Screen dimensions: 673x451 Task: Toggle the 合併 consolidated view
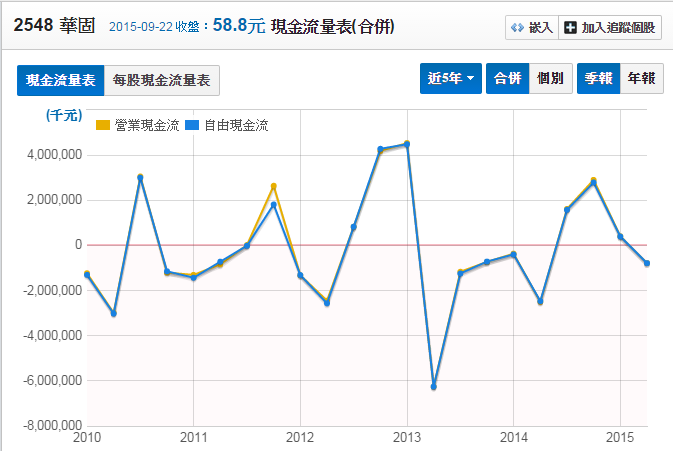(x=507, y=78)
